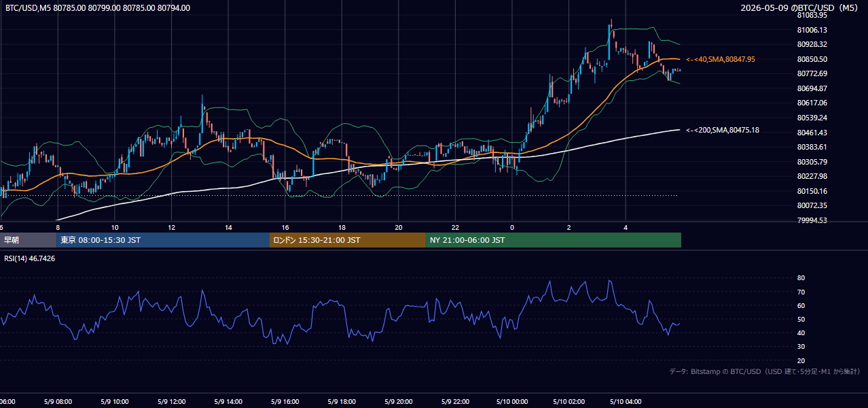This screenshot has width=868, height=408.
Task: Select the 東京 08:00-15:30 JST session bar
Action: coord(163,240)
